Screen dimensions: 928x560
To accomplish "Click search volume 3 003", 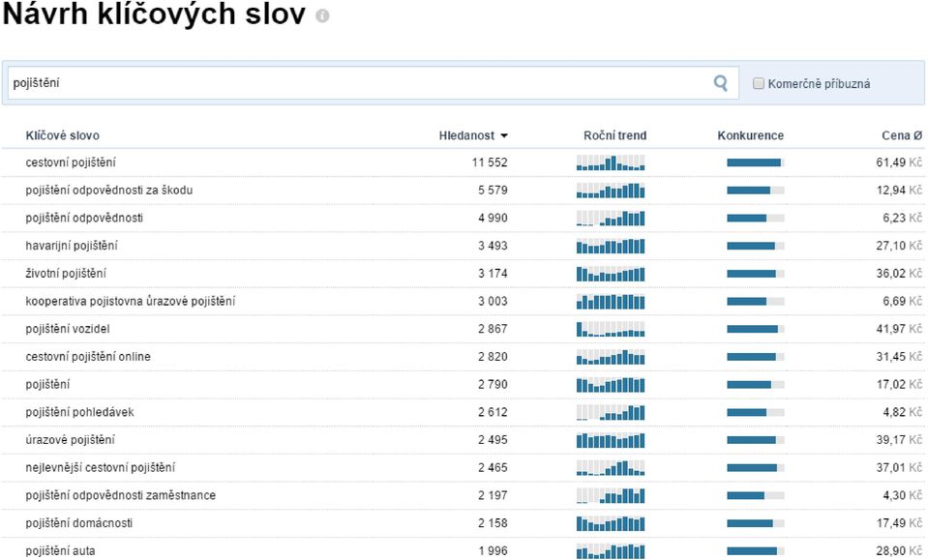I will (493, 301).
